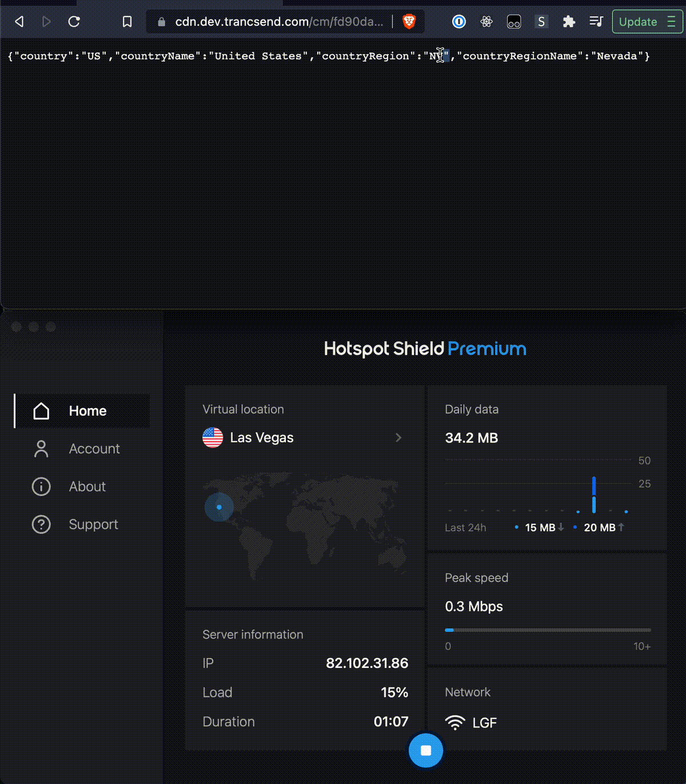Click the location dot on world map
Image resolution: width=686 pixels, height=784 pixels.
point(219,507)
